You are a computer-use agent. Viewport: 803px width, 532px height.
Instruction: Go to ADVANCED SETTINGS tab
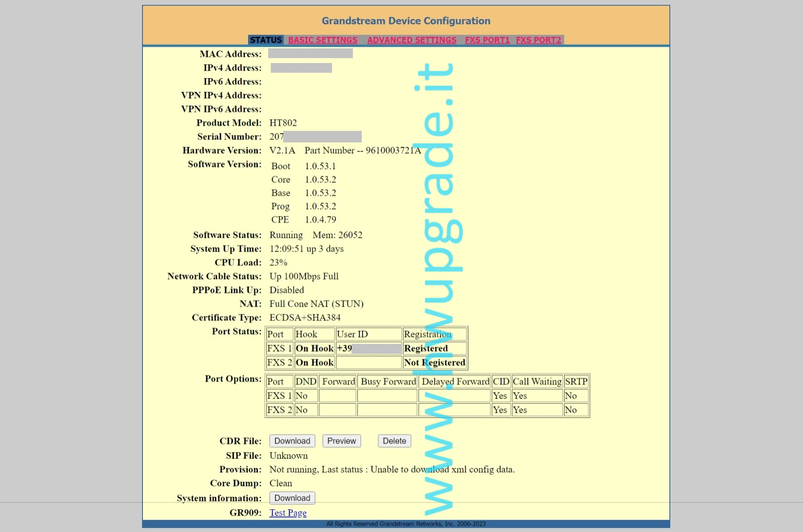pos(411,40)
